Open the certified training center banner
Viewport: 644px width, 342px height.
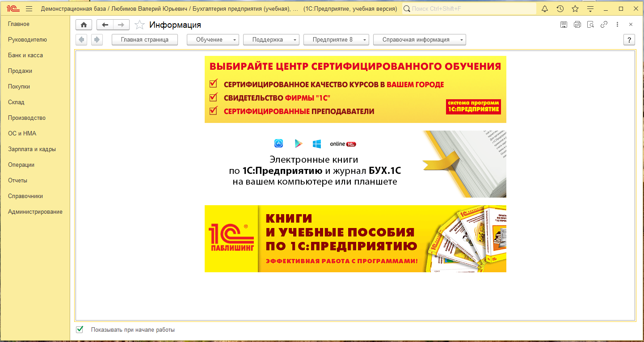[355, 89]
